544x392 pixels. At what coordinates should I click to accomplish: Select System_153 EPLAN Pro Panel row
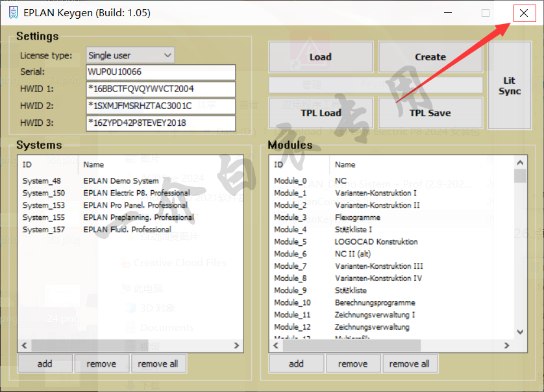click(130, 205)
